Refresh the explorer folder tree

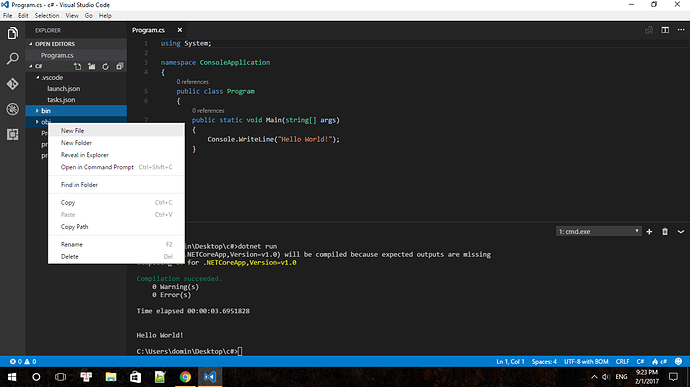(105, 66)
